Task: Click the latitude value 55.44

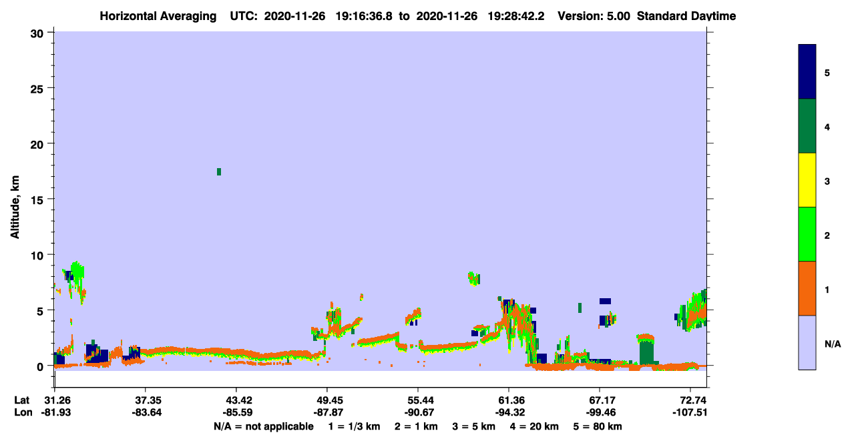Action: [418, 400]
